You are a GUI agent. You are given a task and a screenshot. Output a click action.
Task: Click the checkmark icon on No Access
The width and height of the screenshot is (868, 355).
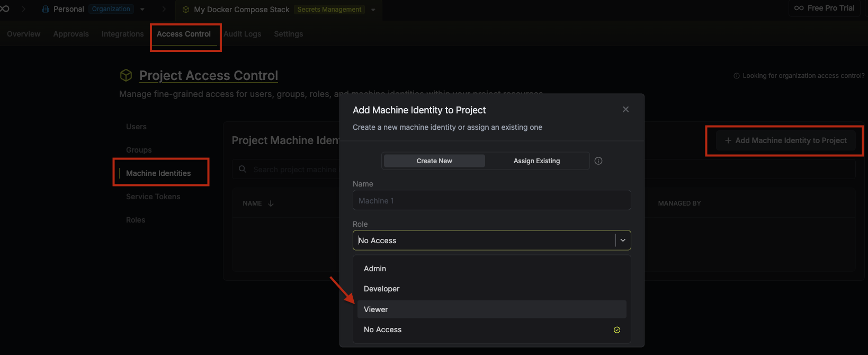617,330
